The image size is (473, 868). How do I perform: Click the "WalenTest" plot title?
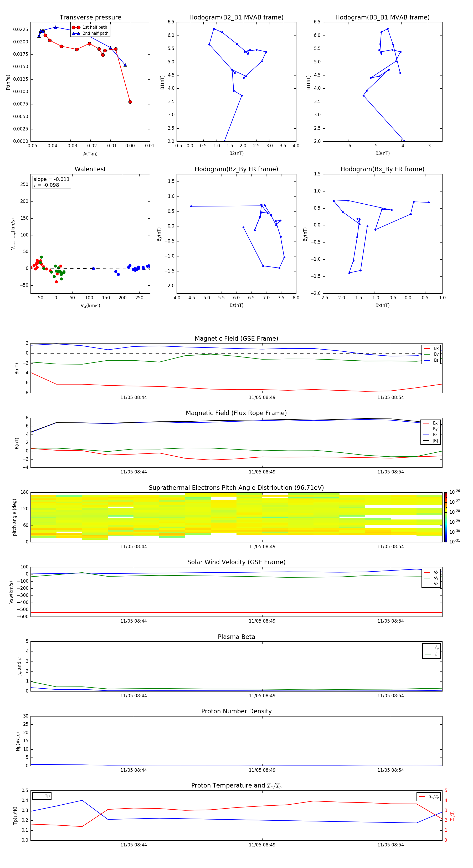pyautogui.click(x=90, y=169)
